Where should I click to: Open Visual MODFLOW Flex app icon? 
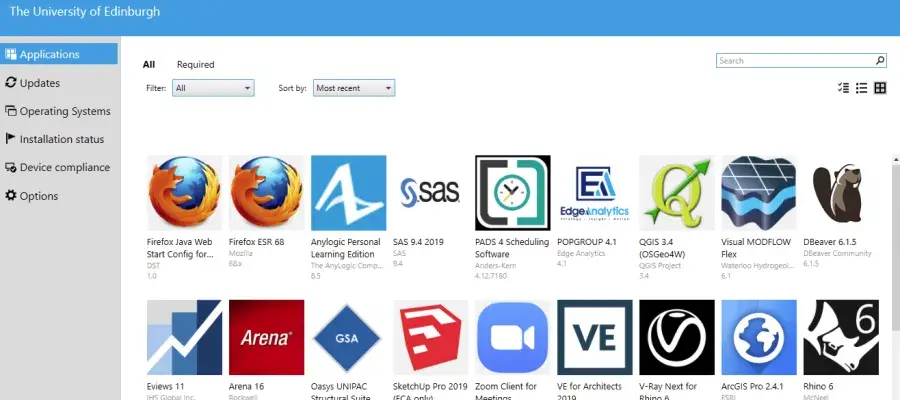pyautogui.click(x=759, y=193)
